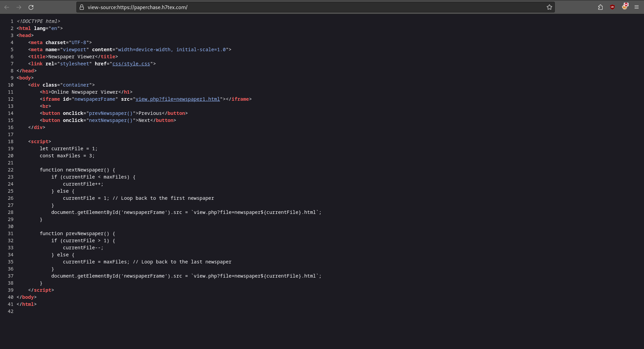Open the view.php?file=newspaper1.html link
The image size is (644, 349).
click(x=177, y=99)
